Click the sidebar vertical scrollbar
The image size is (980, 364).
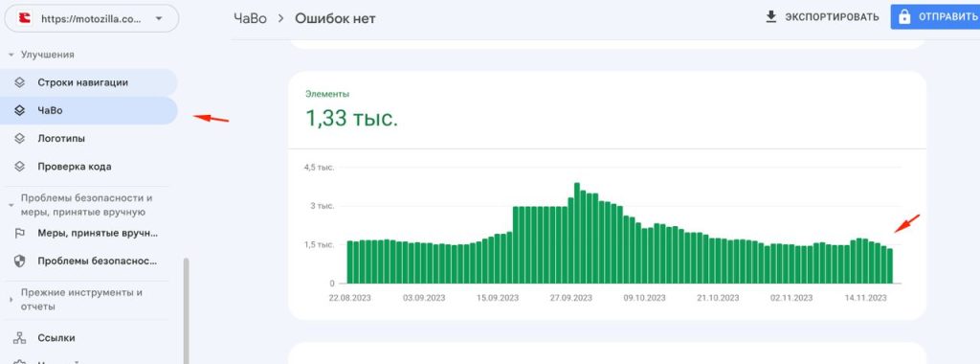coord(187,311)
